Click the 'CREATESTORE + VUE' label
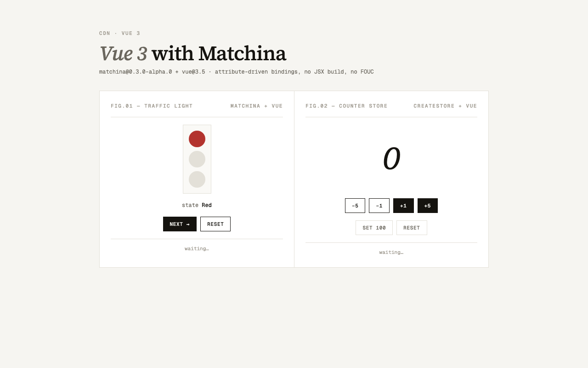The height and width of the screenshot is (368, 588). tap(445, 106)
